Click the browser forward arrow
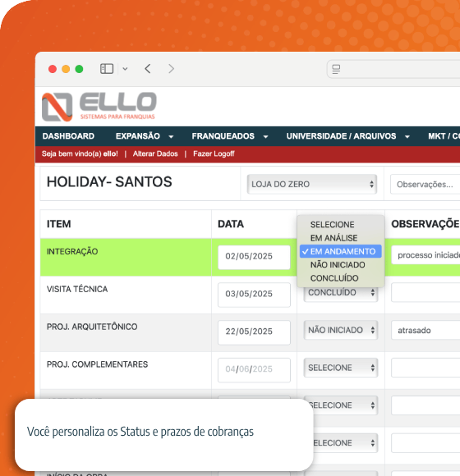460x476 pixels. click(172, 69)
